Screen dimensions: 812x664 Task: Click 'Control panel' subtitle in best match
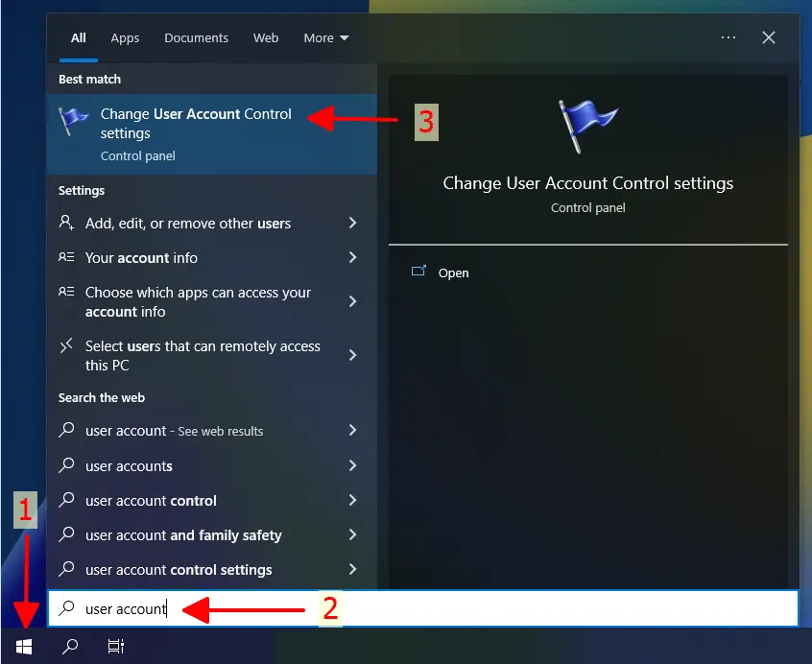(x=138, y=155)
